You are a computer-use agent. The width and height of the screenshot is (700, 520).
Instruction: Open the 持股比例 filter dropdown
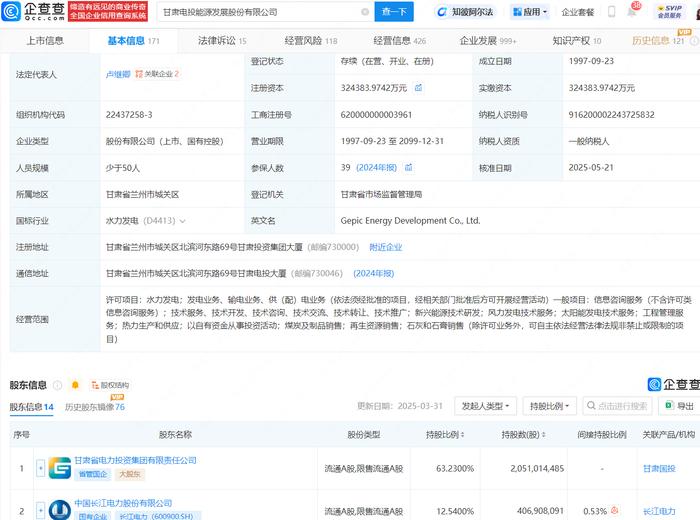[x=550, y=406]
